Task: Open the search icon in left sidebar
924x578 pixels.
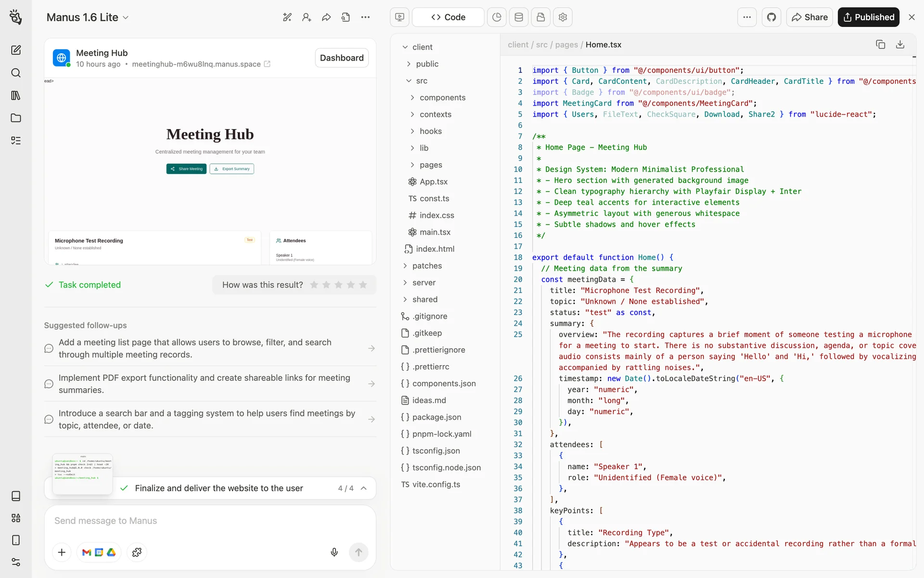Action: click(16, 73)
